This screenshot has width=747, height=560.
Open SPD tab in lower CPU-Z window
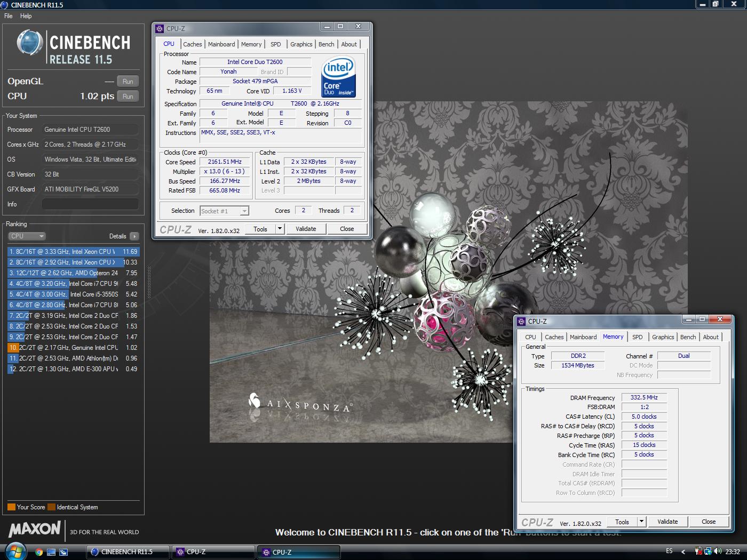click(637, 337)
